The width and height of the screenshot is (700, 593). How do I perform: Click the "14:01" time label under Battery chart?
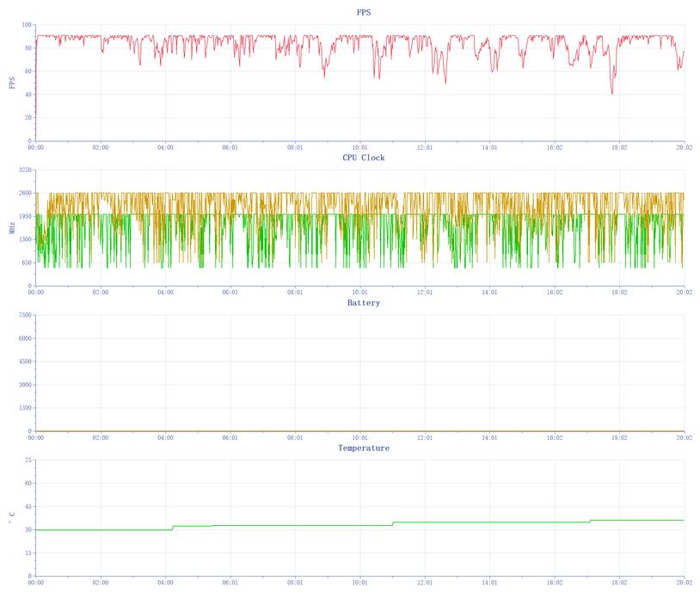pyautogui.click(x=489, y=438)
